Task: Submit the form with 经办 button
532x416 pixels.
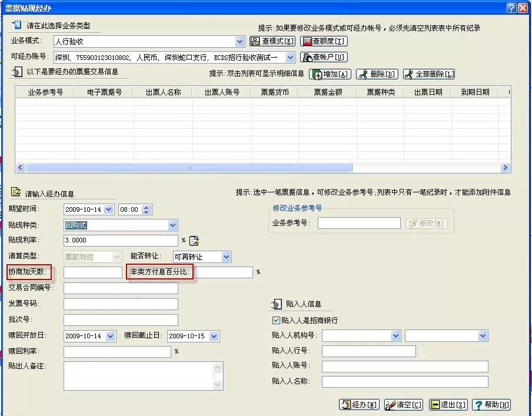Action: pos(359,405)
